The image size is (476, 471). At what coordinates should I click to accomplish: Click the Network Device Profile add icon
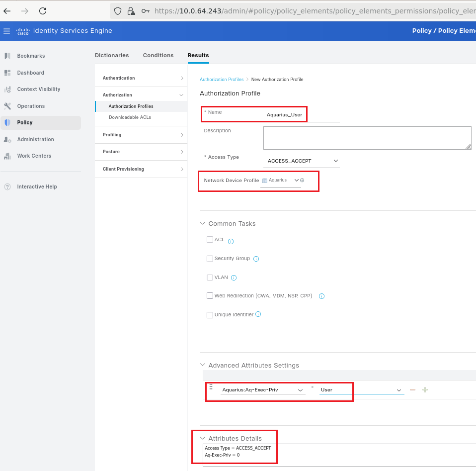[302, 180]
